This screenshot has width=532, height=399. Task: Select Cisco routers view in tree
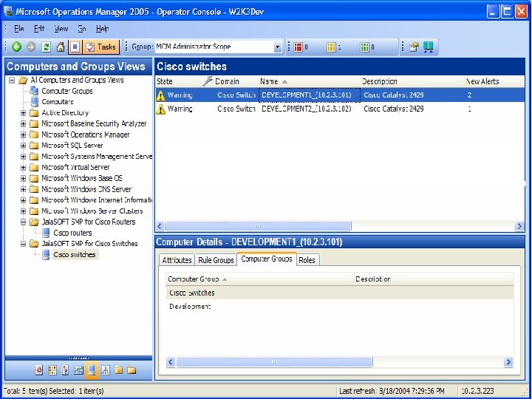click(72, 233)
